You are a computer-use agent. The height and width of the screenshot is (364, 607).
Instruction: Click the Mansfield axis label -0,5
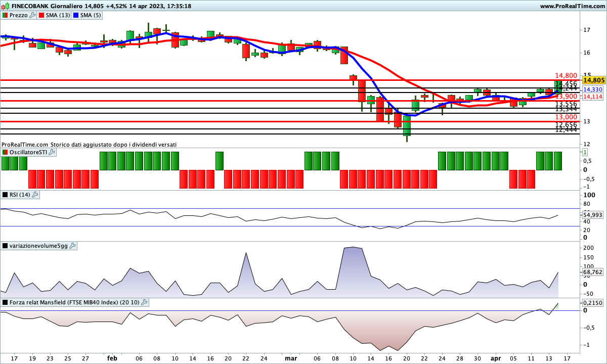[x=589, y=328]
